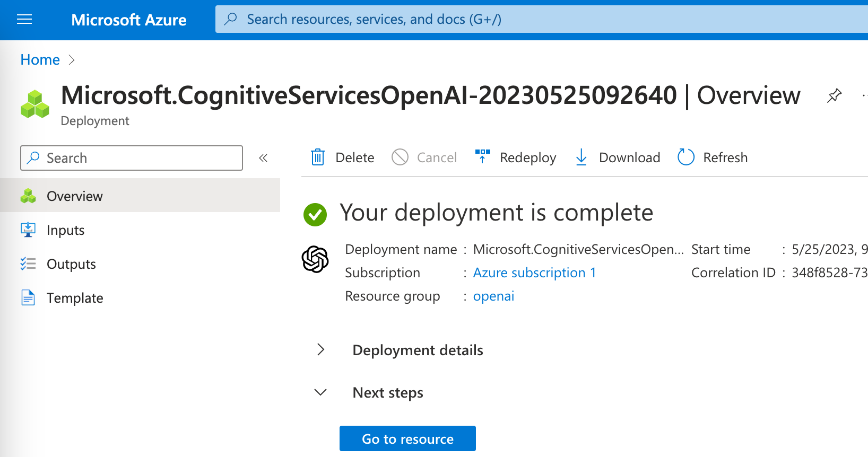Viewport: 868px width, 457px height.
Task: Click the Overview cubes icon
Action: click(28, 196)
